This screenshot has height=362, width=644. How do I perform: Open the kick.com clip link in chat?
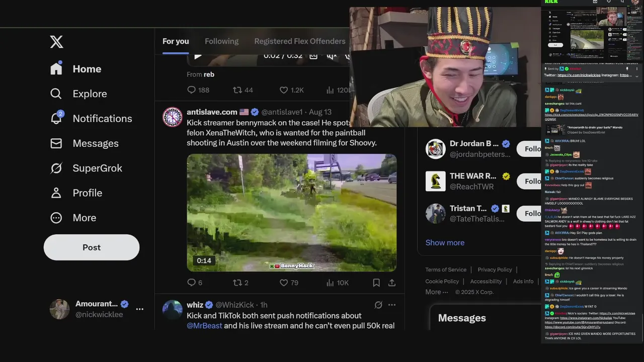(x=591, y=117)
